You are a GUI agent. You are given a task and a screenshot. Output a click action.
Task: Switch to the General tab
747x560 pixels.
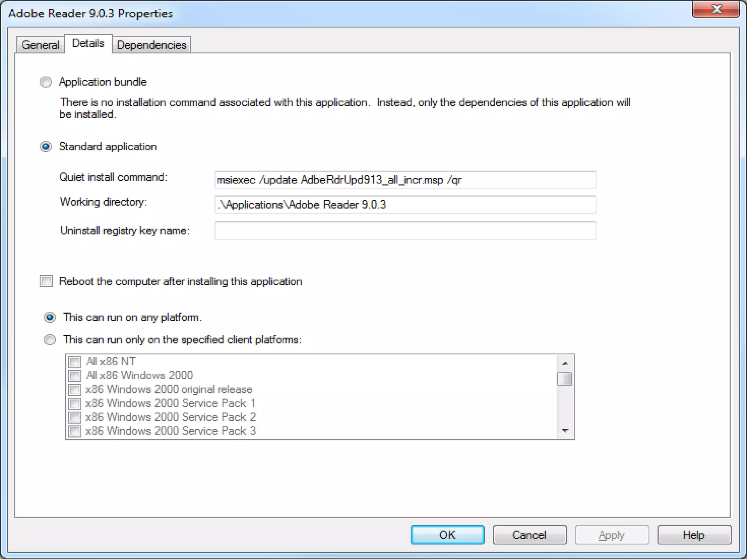pos(40,45)
